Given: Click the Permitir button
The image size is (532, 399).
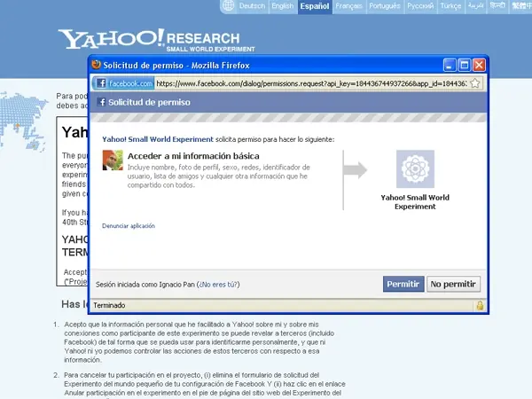Looking at the screenshot, I should [403, 284].
